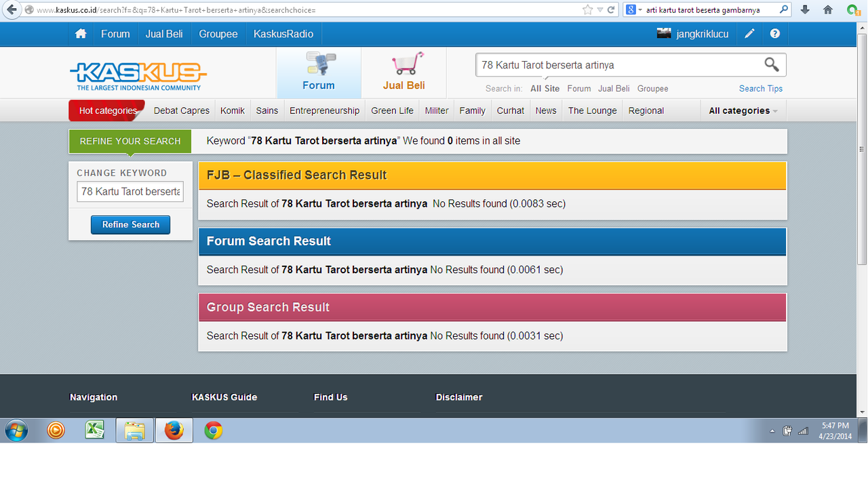Click the Kaskus site search field
Viewport: 868px width, 488px height.
coord(617,65)
